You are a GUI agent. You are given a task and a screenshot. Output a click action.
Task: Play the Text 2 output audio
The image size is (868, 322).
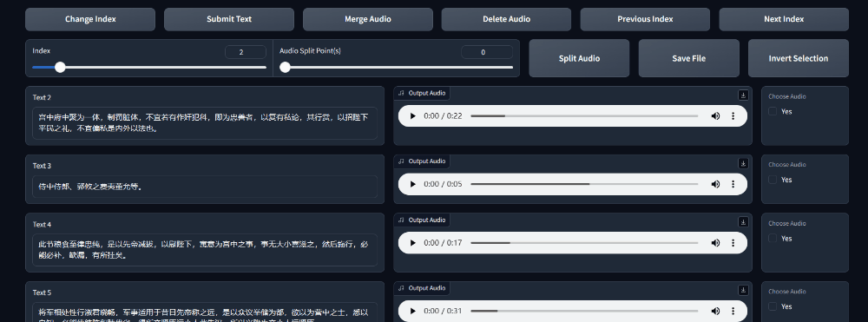pyautogui.click(x=412, y=116)
